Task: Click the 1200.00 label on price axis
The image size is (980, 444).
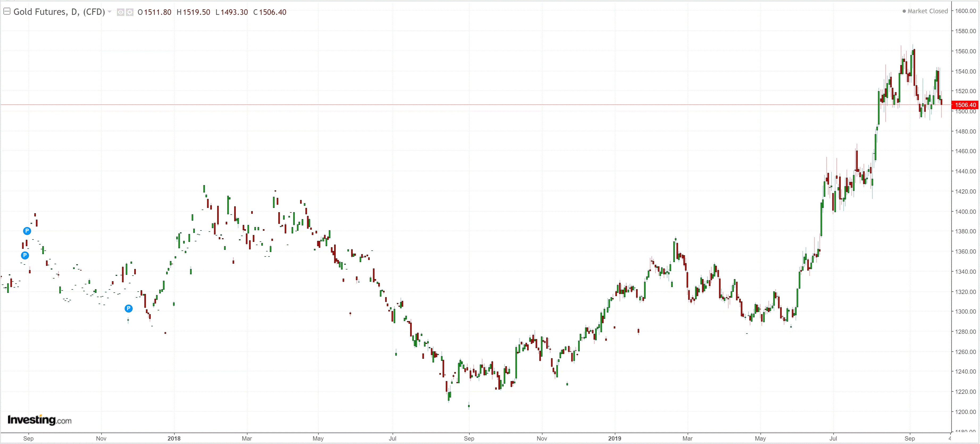Action: (x=965, y=412)
